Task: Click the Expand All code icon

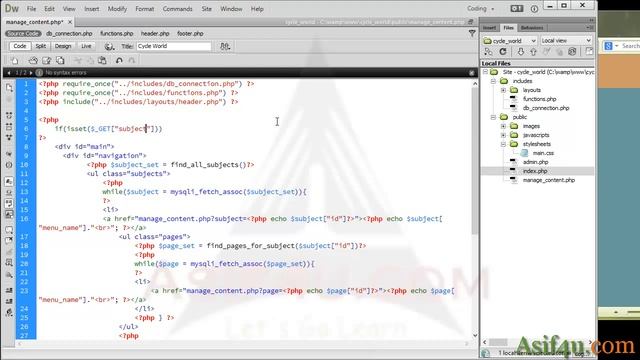Action: [9, 138]
